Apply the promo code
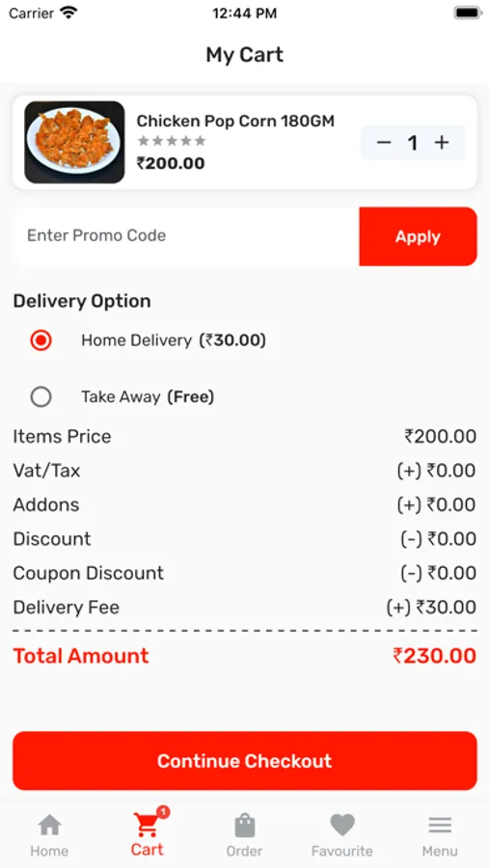This screenshot has width=489, height=868. [x=419, y=236]
